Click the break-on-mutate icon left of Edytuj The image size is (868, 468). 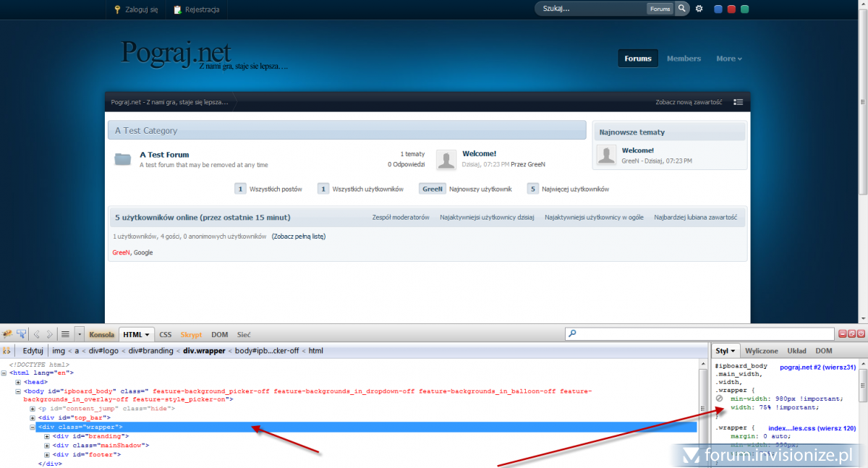click(7, 351)
